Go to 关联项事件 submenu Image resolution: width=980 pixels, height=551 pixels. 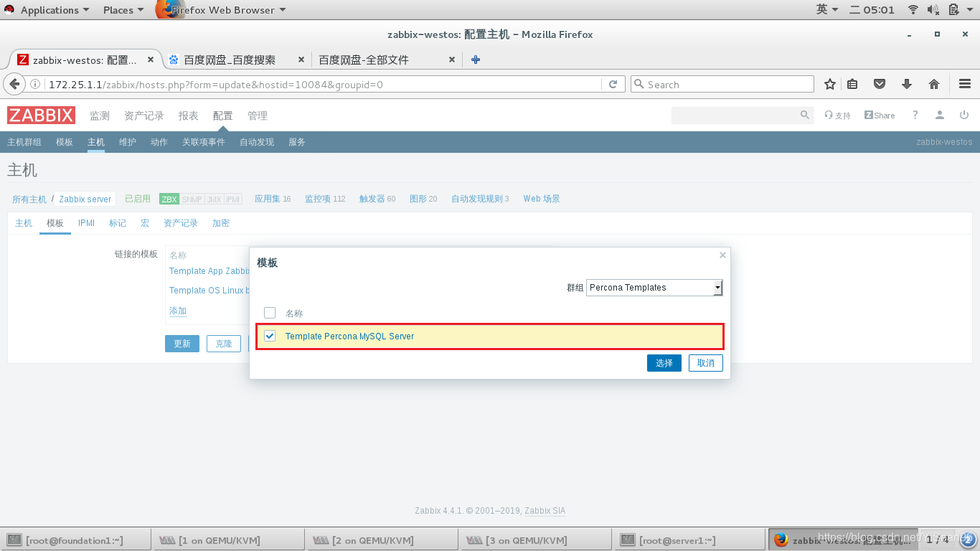204,142
